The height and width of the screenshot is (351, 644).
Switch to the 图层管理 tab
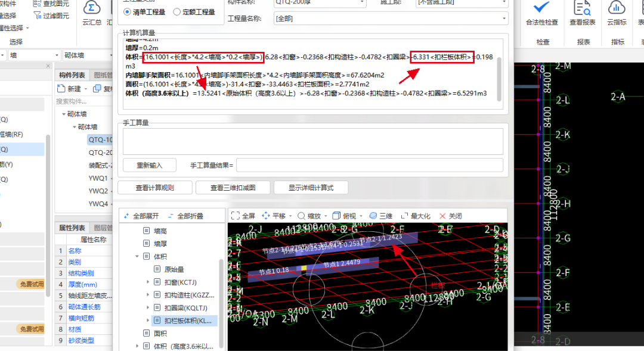103,228
